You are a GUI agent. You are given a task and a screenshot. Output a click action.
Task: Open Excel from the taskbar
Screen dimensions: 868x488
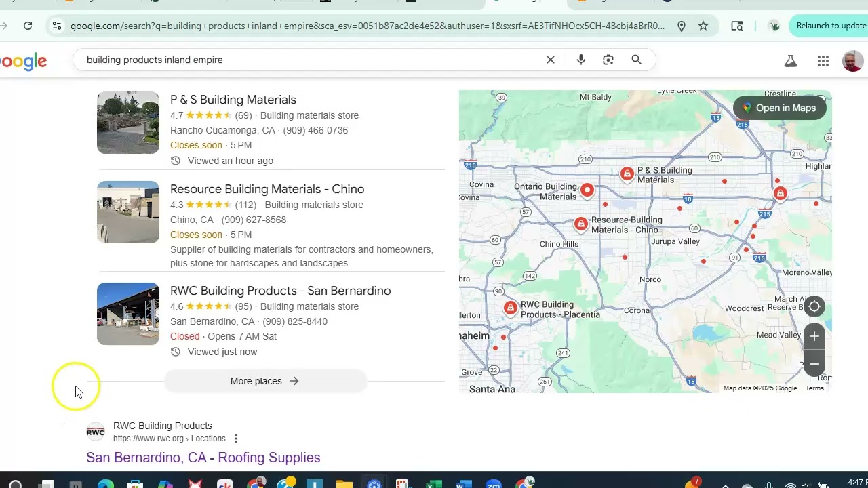[434, 484]
